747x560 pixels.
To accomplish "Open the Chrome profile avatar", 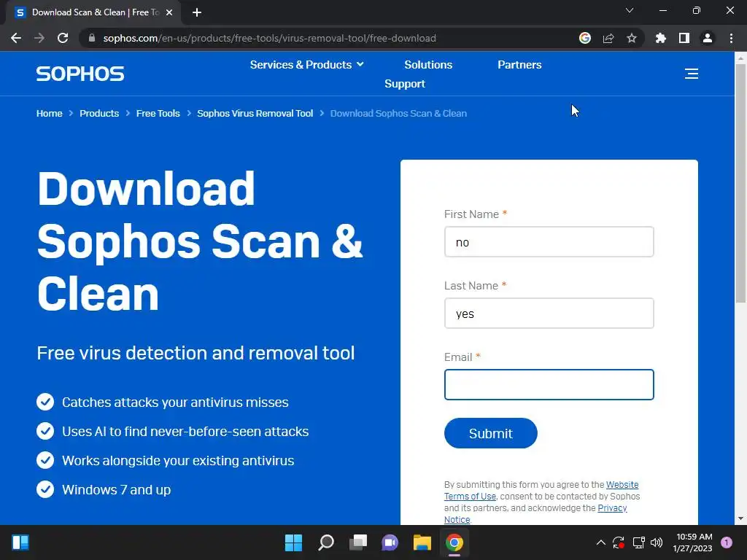I will [x=708, y=38].
